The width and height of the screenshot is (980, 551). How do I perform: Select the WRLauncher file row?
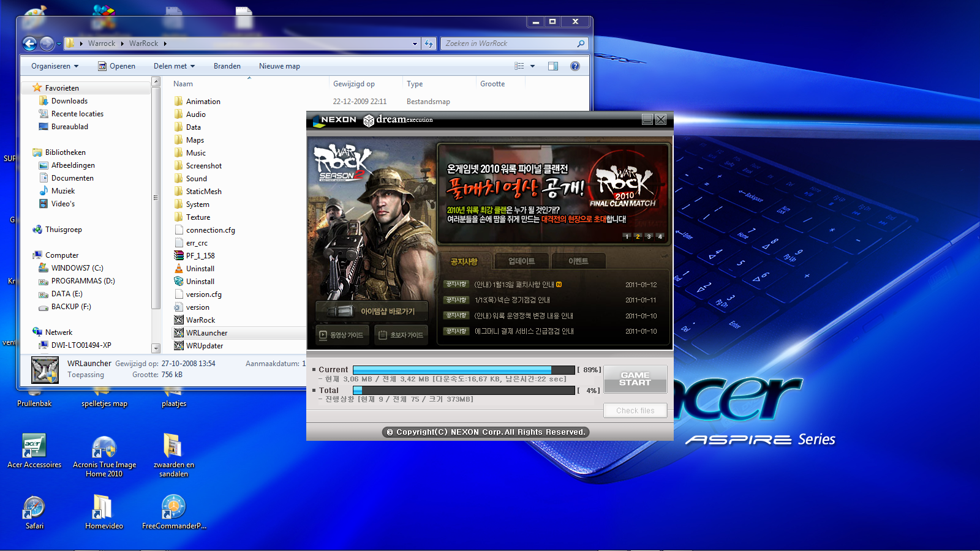click(x=239, y=332)
